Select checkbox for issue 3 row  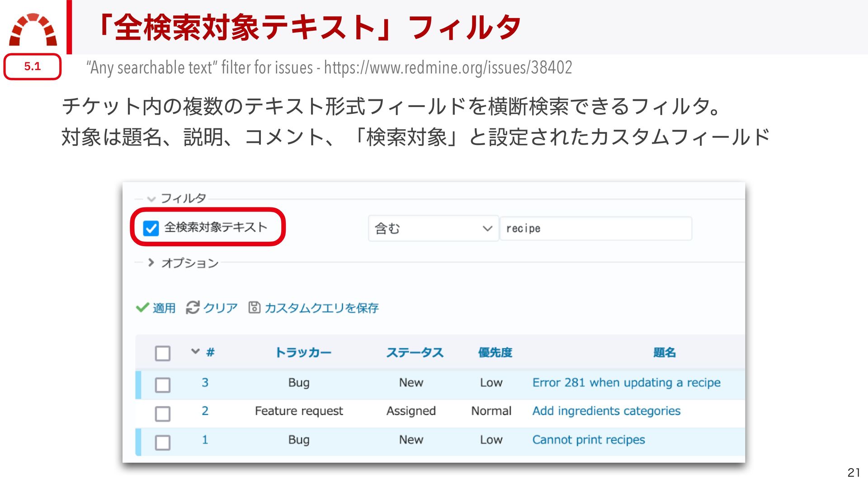[x=163, y=385]
